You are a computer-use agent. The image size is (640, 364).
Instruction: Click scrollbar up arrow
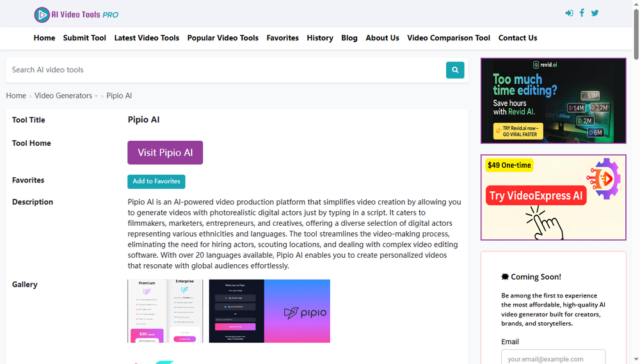tap(636, 3)
